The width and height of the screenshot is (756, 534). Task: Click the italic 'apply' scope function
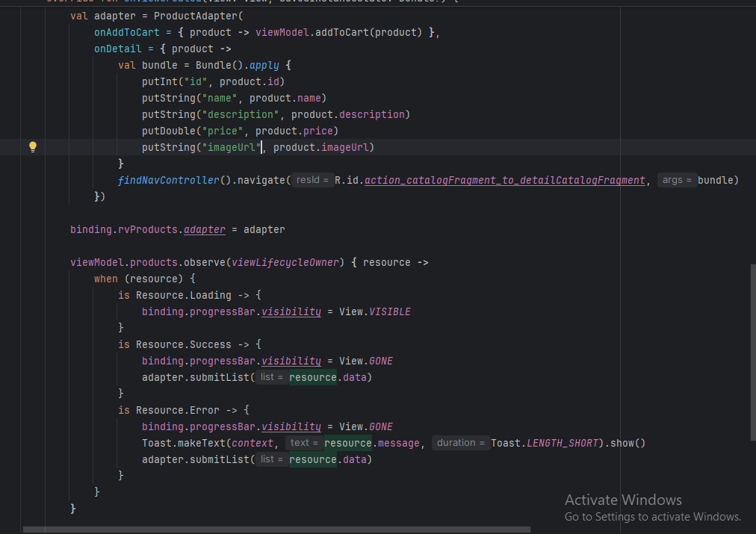[264, 65]
